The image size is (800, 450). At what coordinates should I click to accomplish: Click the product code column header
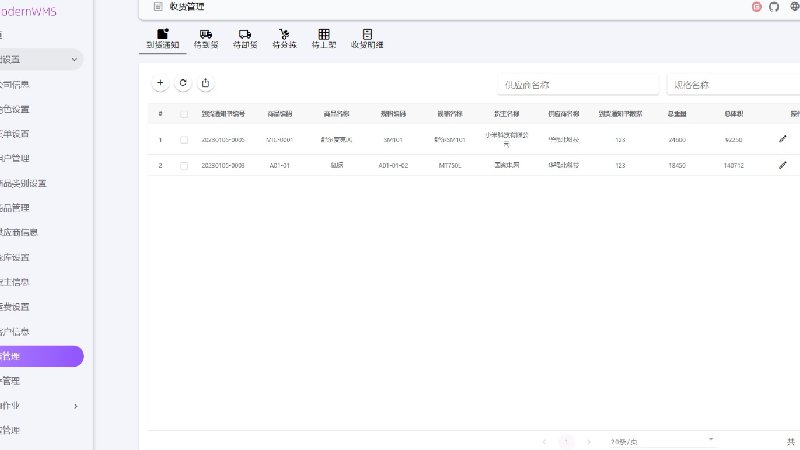[x=280, y=114]
